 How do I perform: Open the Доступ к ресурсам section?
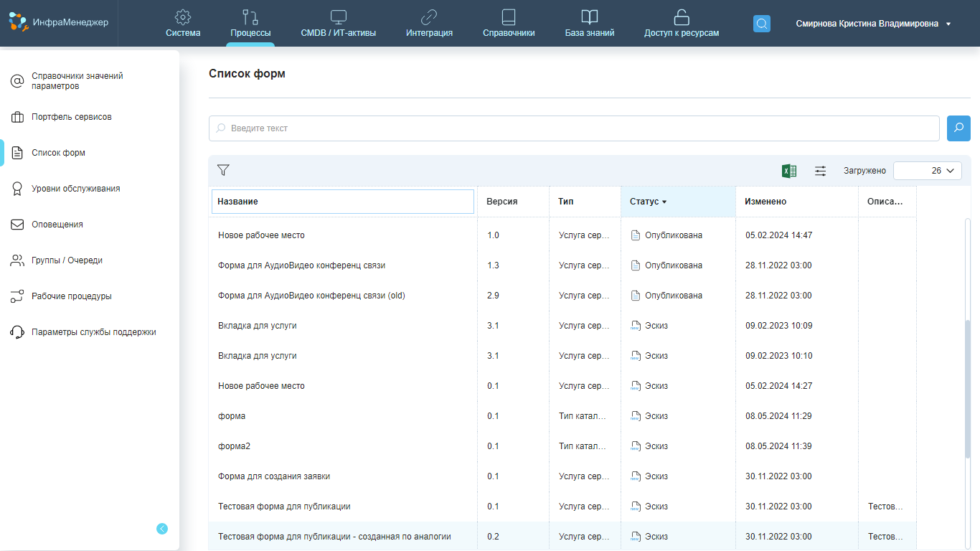point(682,23)
